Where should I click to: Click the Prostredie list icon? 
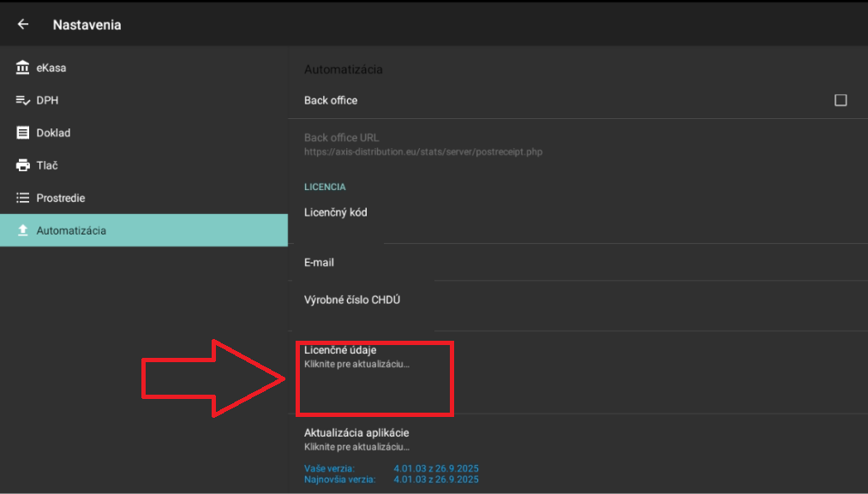click(x=23, y=198)
